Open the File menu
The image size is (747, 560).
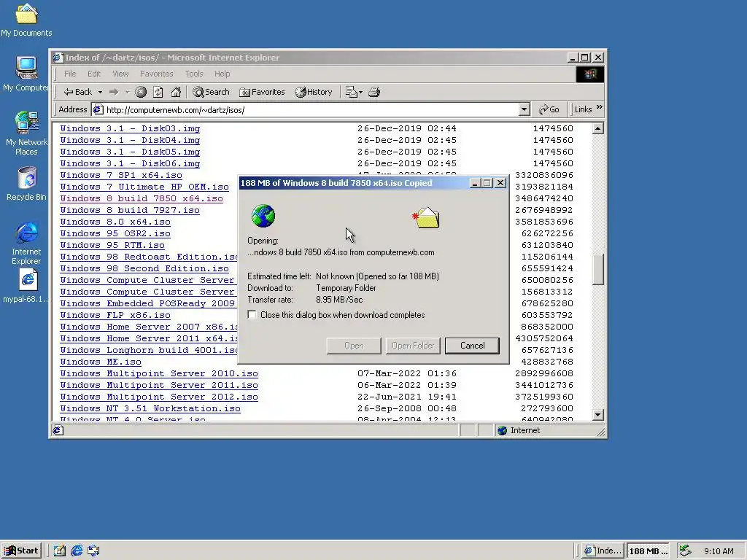point(70,74)
